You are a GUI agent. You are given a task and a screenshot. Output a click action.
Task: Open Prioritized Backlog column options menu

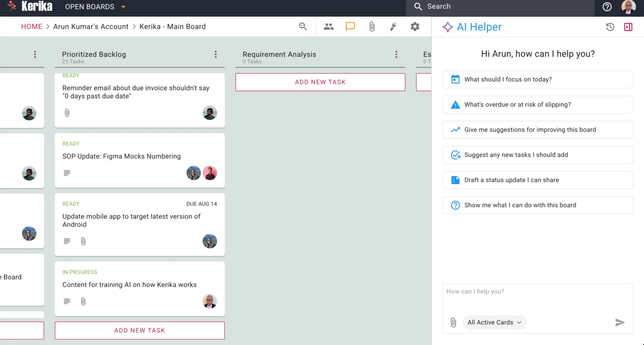tap(216, 54)
